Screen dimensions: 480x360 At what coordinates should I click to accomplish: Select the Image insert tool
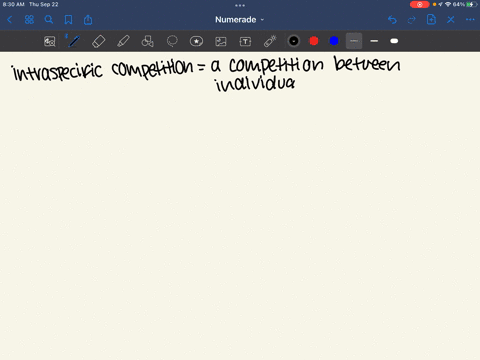click(221, 41)
